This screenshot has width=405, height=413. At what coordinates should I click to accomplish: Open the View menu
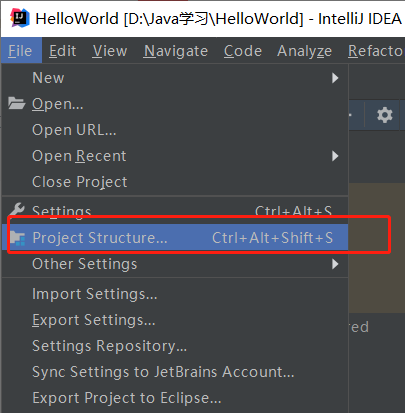pos(110,51)
